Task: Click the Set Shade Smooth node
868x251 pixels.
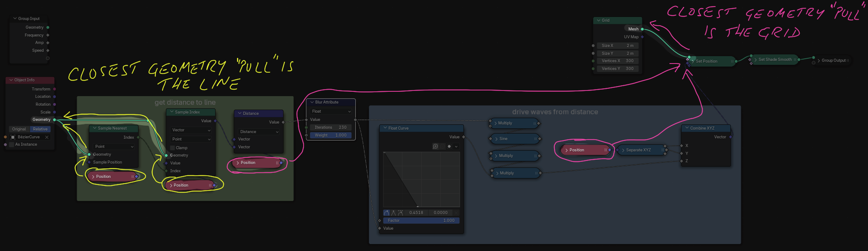Action: click(775, 60)
